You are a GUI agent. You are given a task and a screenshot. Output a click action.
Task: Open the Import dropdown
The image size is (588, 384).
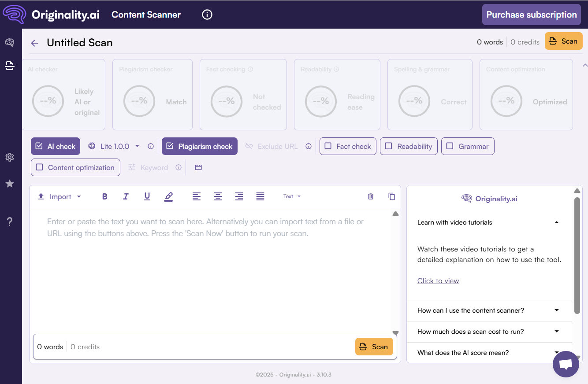point(60,196)
